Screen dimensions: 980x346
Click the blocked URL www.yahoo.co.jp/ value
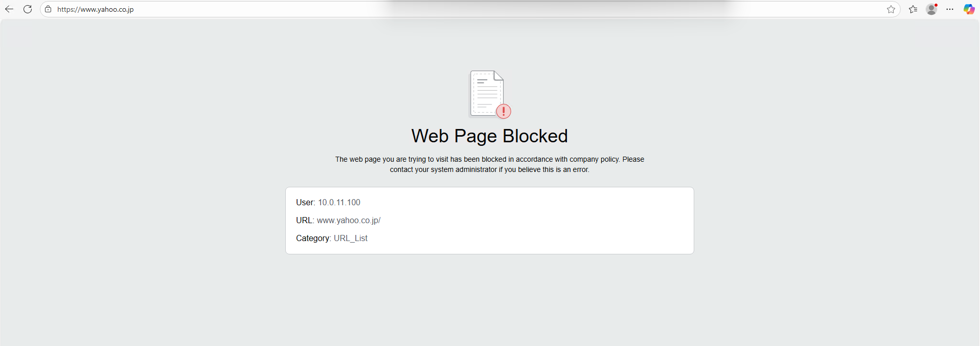pyautogui.click(x=348, y=221)
